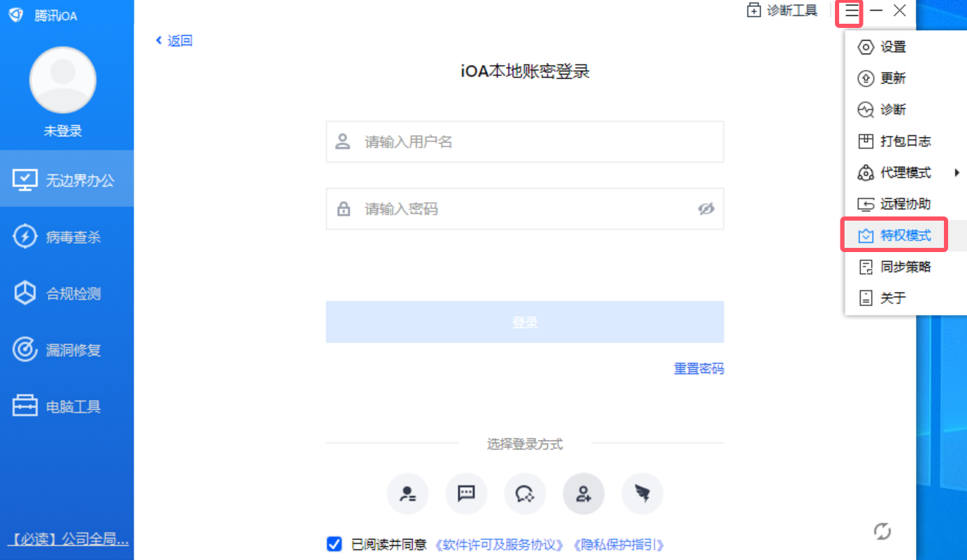Click the 登录 login button

tap(525, 322)
